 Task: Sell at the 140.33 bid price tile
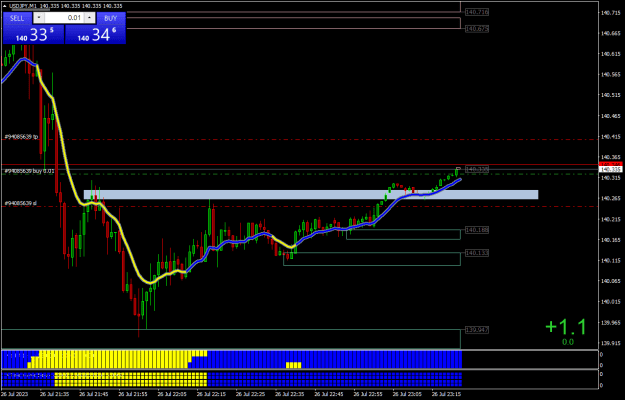(x=33, y=35)
